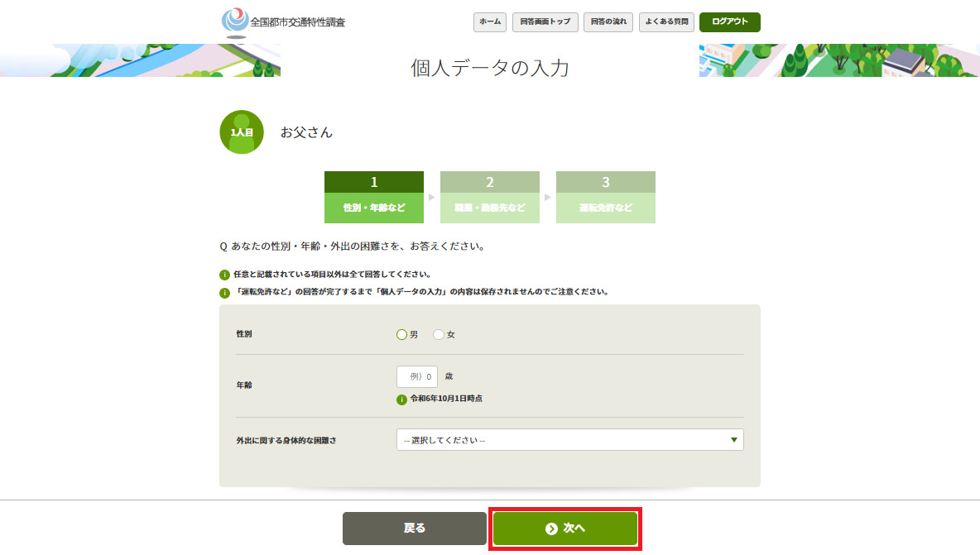Click the dropdown arrow for 選択してください
980x555 pixels.
point(733,440)
